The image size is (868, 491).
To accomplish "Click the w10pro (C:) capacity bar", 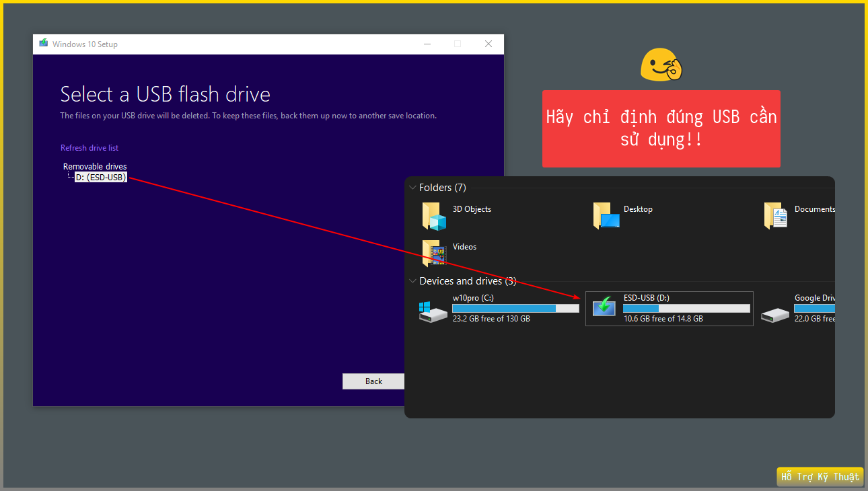I will [515, 308].
